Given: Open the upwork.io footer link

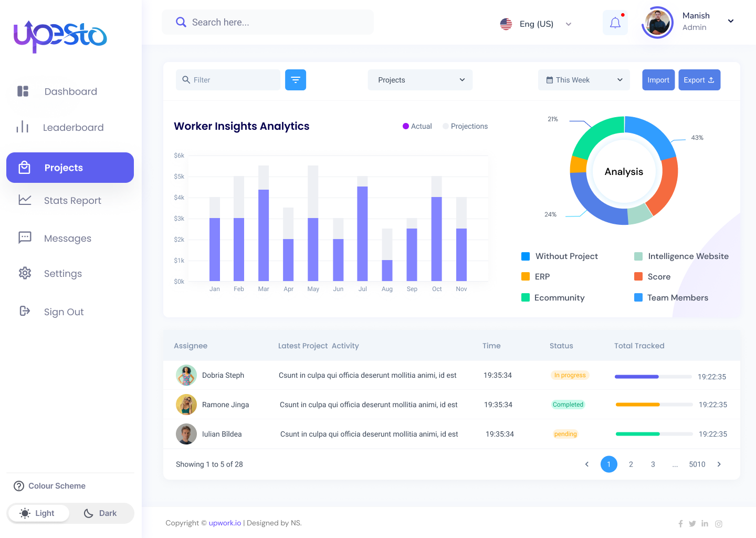Looking at the screenshot, I should [225, 523].
